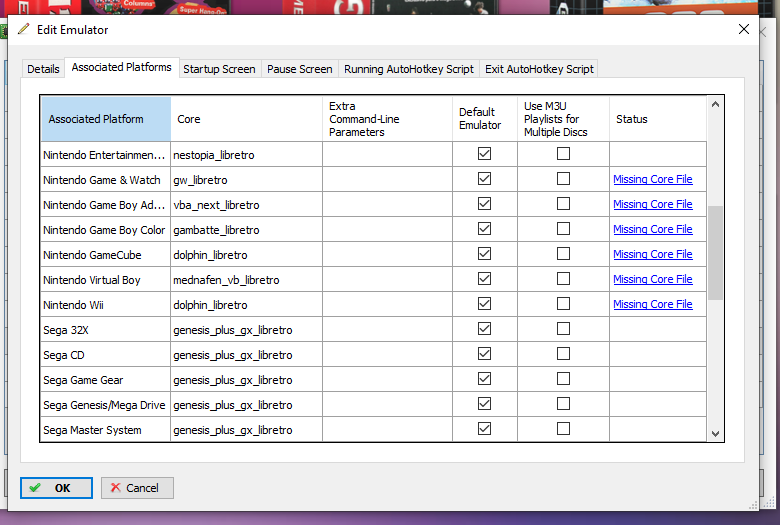The image size is (780, 525).
Task: Click the Status column header
Action: tap(658, 119)
